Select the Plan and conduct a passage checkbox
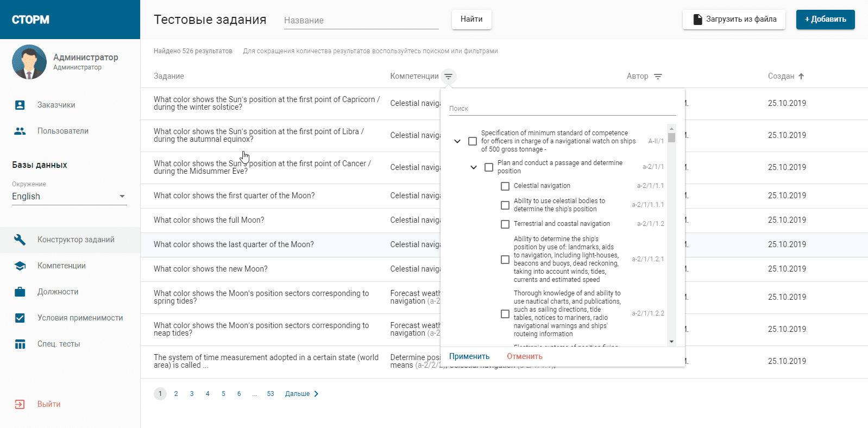The image size is (868, 428). pyautogui.click(x=489, y=167)
